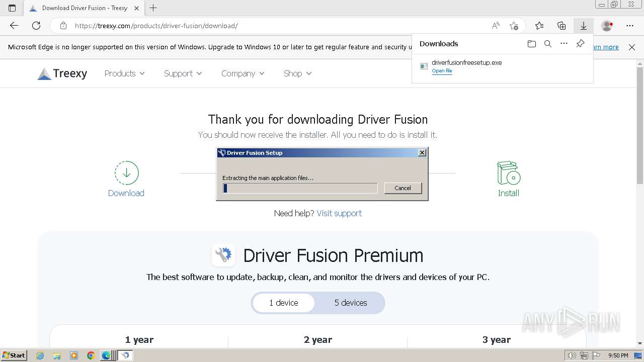Image resolution: width=644 pixels, height=362 pixels.
Task: Click the Treexy logo
Action: pos(62,73)
